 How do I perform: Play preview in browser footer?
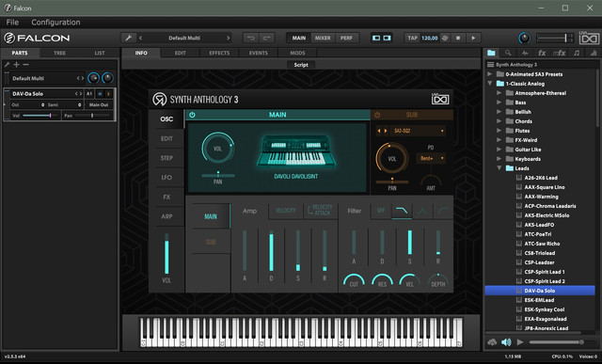click(x=520, y=342)
